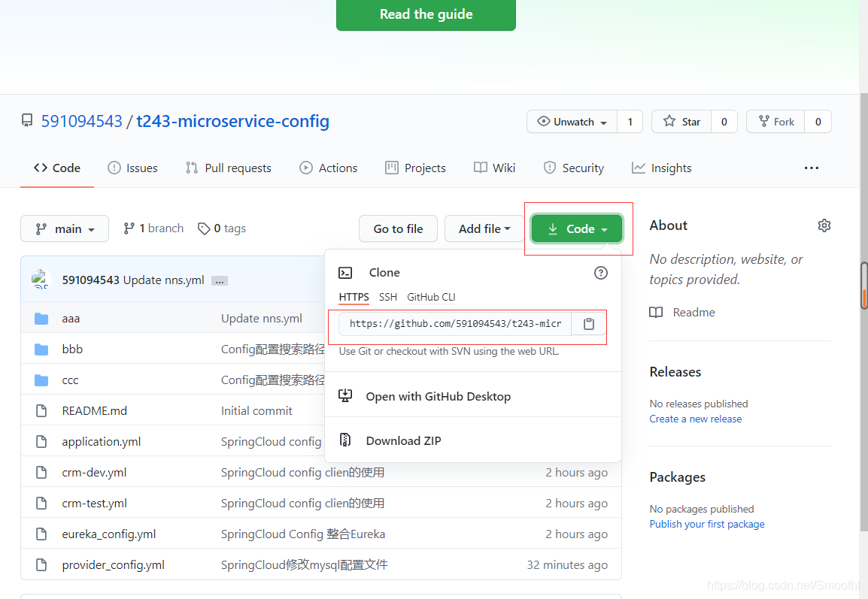Expand the main branch dropdown
Screen dimensions: 868x599
[x=65, y=228]
